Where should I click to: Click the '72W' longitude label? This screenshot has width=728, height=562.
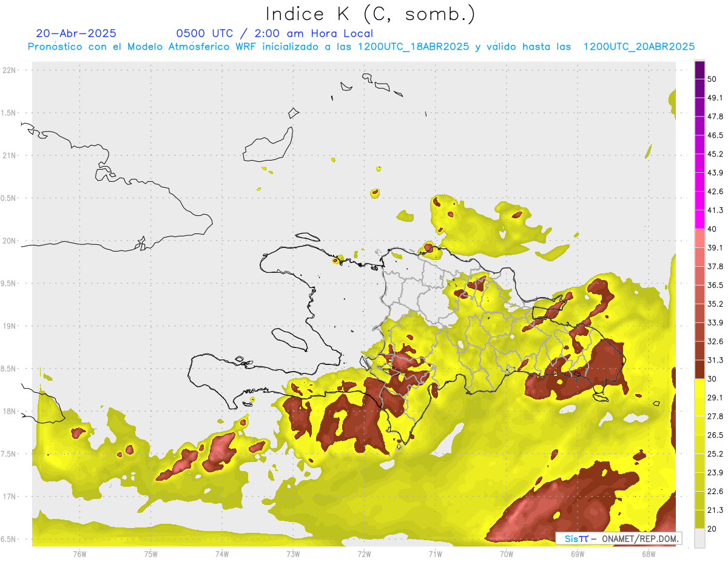coord(364,554)
